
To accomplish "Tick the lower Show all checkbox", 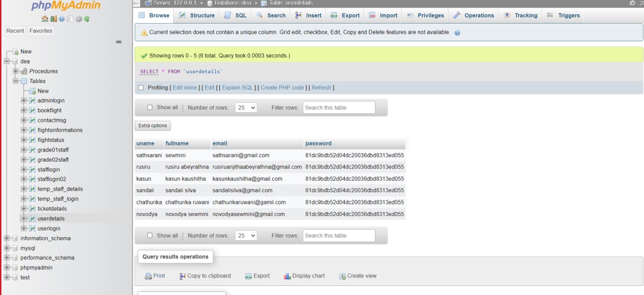I will click(x=149, y=235).
